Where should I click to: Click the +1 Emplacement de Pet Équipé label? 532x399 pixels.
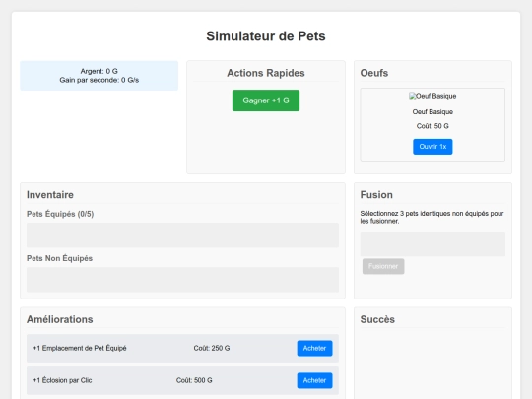pos(80,348)
